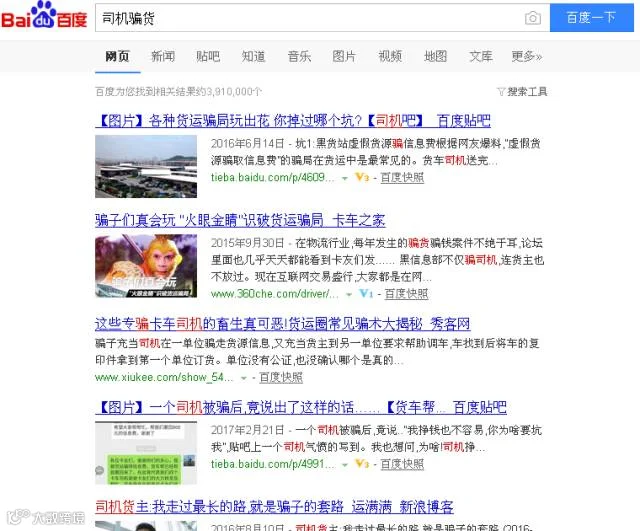Open the 知道 tab
Screen dimensions: 640x531
click(x=253, y=56)
